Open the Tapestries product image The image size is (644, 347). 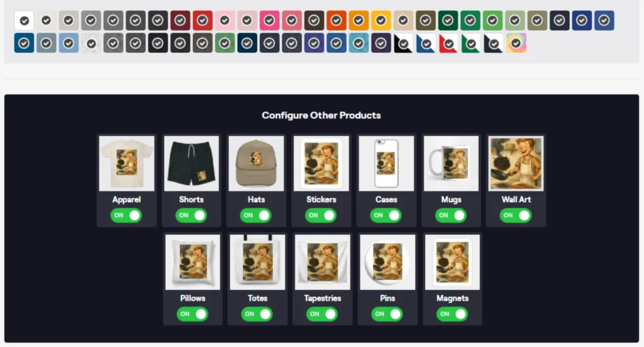point(323,263)
